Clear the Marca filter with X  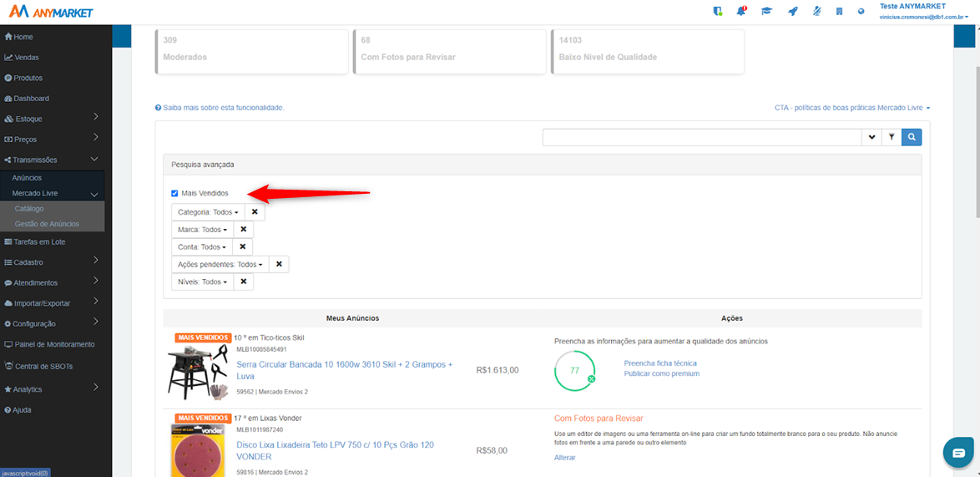tap(244, 230)
